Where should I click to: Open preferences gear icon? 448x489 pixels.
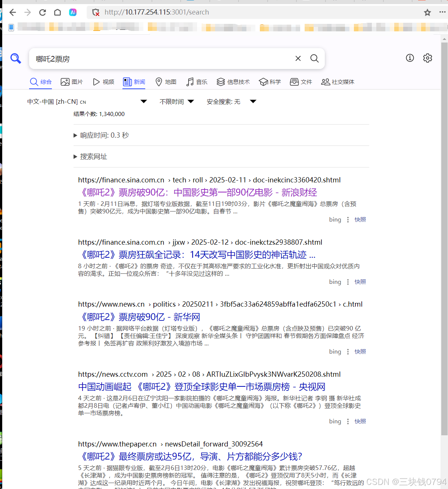pos(427,58)
